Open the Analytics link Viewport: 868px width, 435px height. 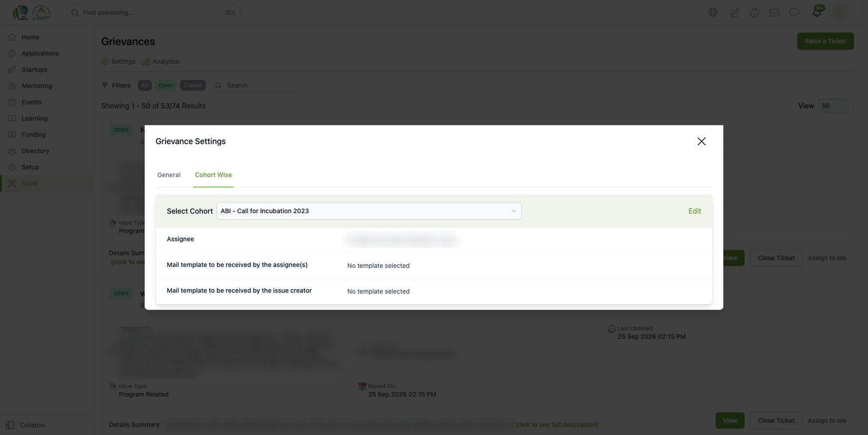[x=161, y=61]
